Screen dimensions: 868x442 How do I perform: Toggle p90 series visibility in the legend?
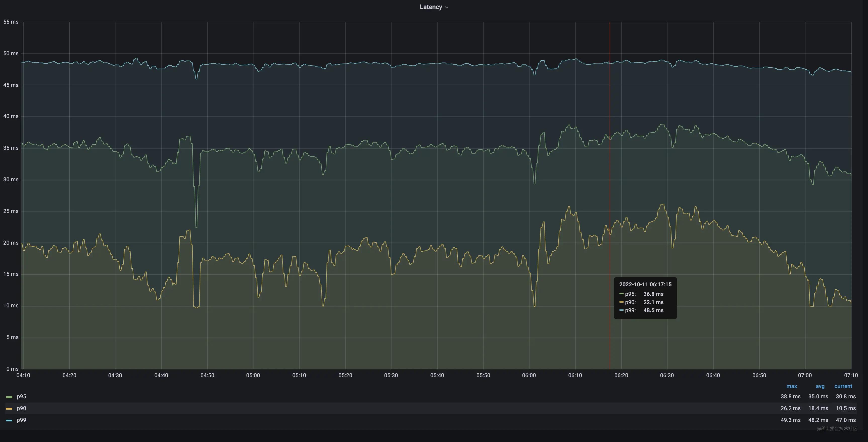21,408
